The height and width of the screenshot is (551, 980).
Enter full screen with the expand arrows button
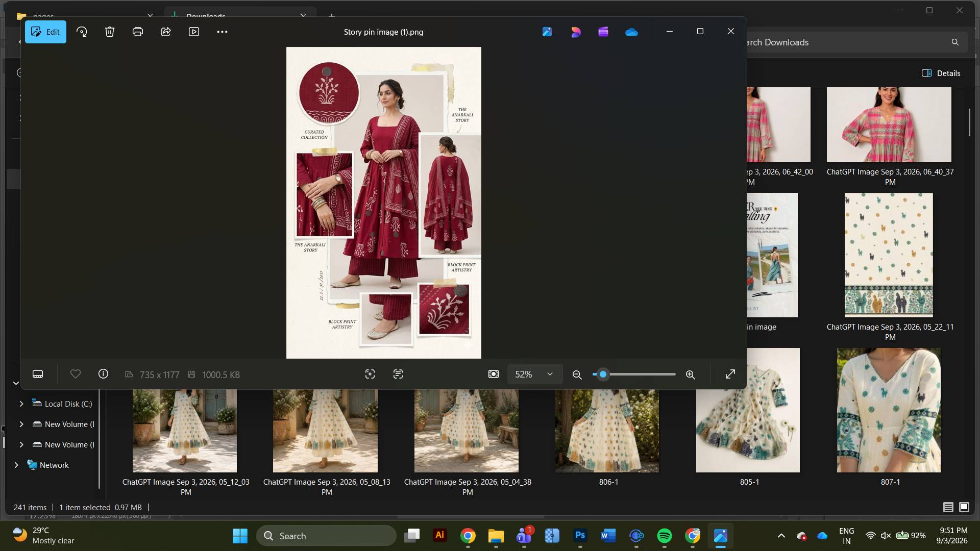[730, 374]
